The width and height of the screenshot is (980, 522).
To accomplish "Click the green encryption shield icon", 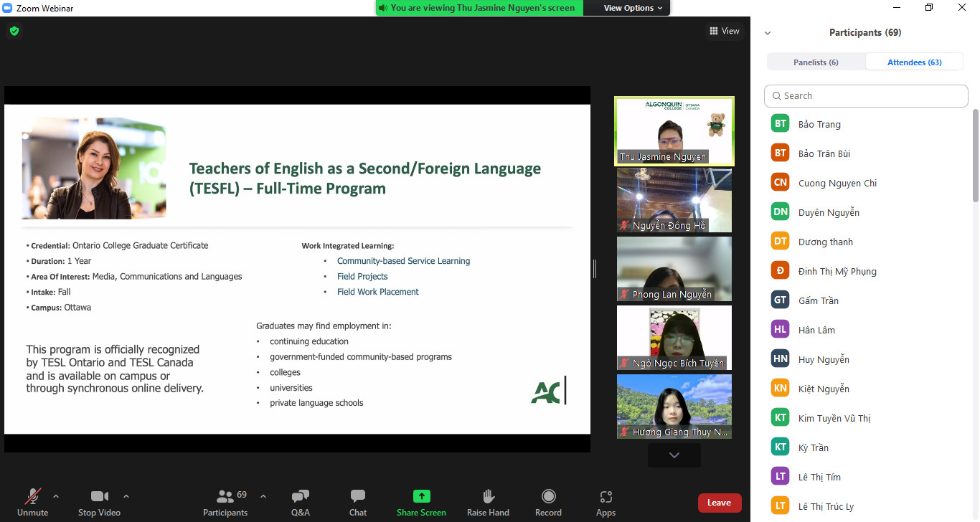I will pyautogui.click(x=14, y=31).
